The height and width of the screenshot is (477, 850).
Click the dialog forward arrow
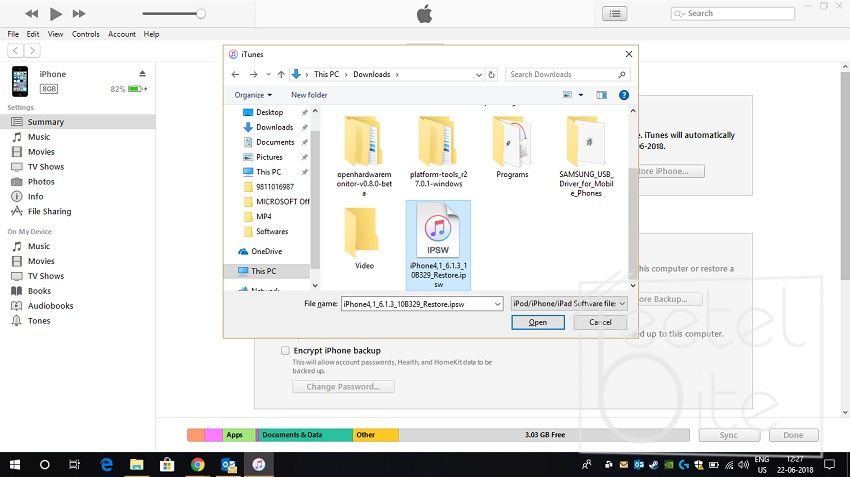(x=253, y=75)
